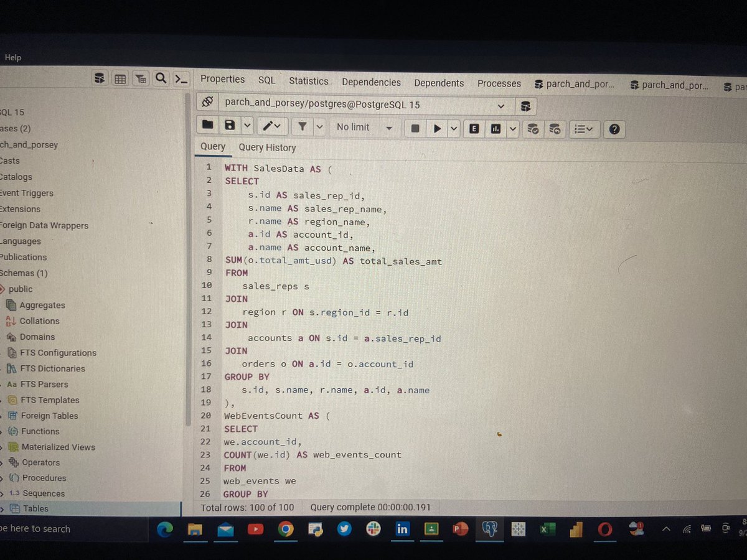Save the query file
Image resolution: width=747 pixels, height=560 pixels.
[x=230, y=126]
